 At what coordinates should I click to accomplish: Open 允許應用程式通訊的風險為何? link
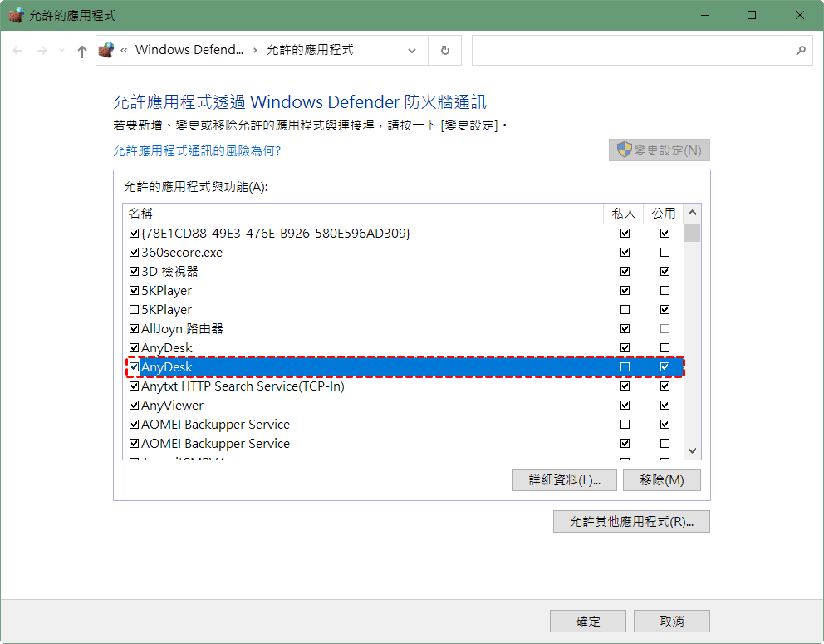click(197, 151)
